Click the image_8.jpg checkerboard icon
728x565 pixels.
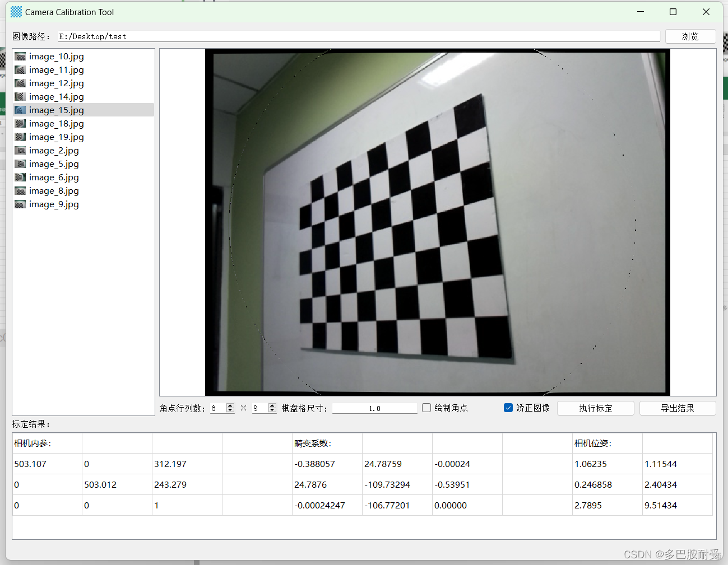coord(20,190)
